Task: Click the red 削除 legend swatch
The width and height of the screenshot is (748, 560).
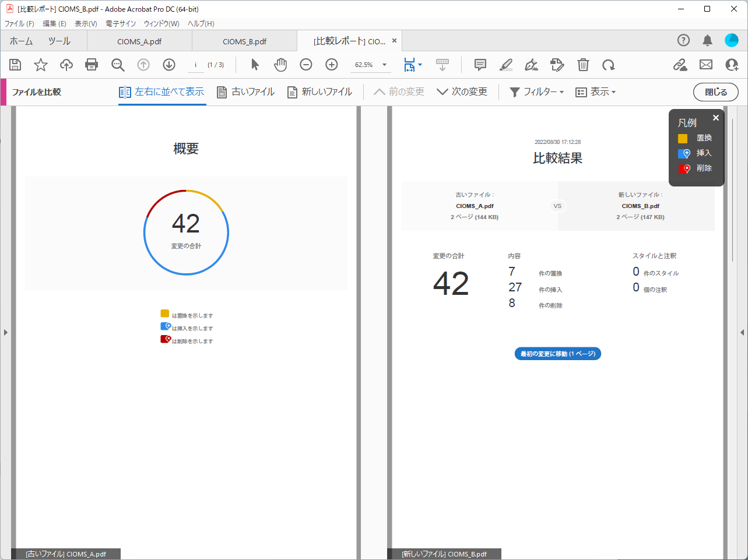Action: (684, 169)
